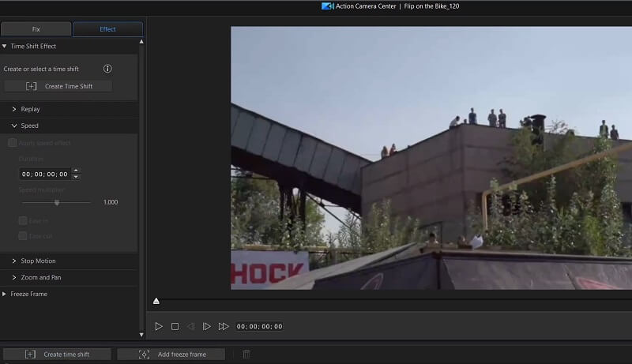
Task: Click the Speed multiplier slider handle
Action: pos(57,202)
